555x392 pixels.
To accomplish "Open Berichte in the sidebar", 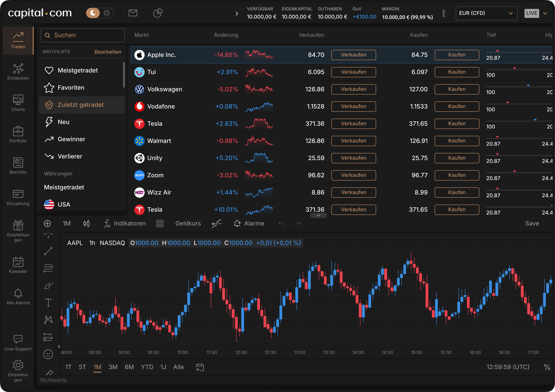I will coord(18,166).
